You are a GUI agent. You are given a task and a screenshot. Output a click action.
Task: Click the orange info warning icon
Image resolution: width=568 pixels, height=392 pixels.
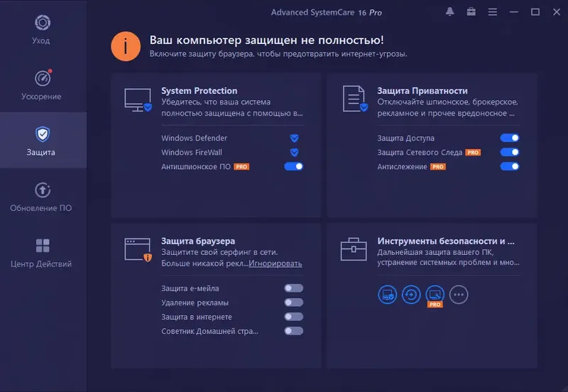(x=126, y=46)
